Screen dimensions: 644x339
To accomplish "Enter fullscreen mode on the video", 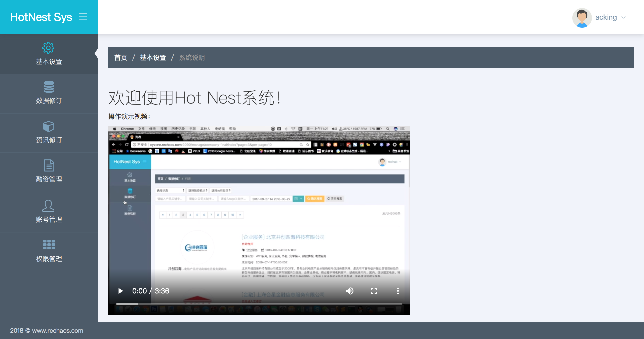I will [x=374, y=291].
